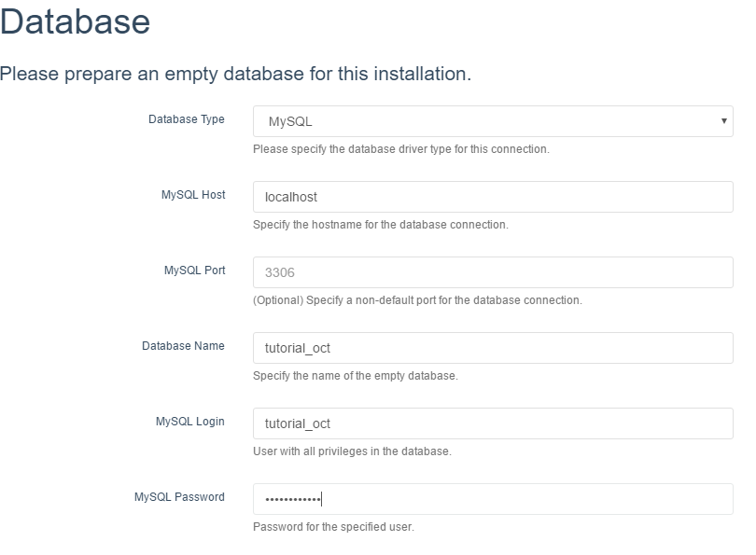
Task: Click inside the MySQL Host field
Action: tap(490, 196)
